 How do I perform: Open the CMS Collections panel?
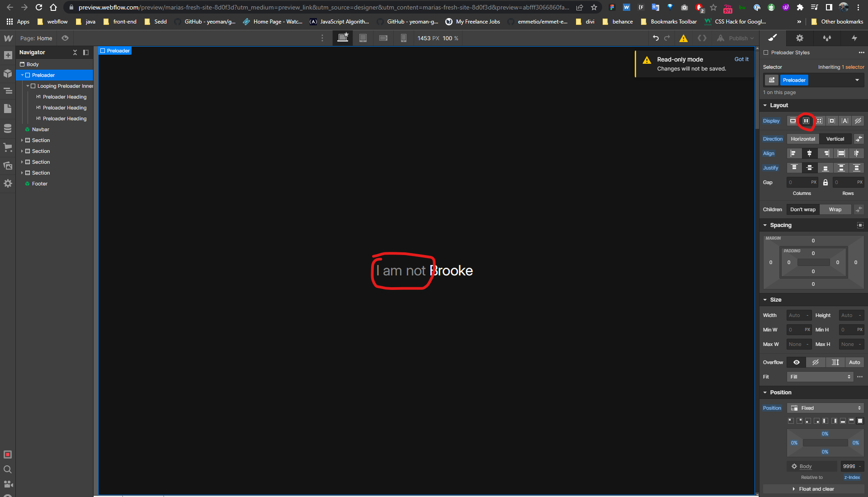pos(8,128)
